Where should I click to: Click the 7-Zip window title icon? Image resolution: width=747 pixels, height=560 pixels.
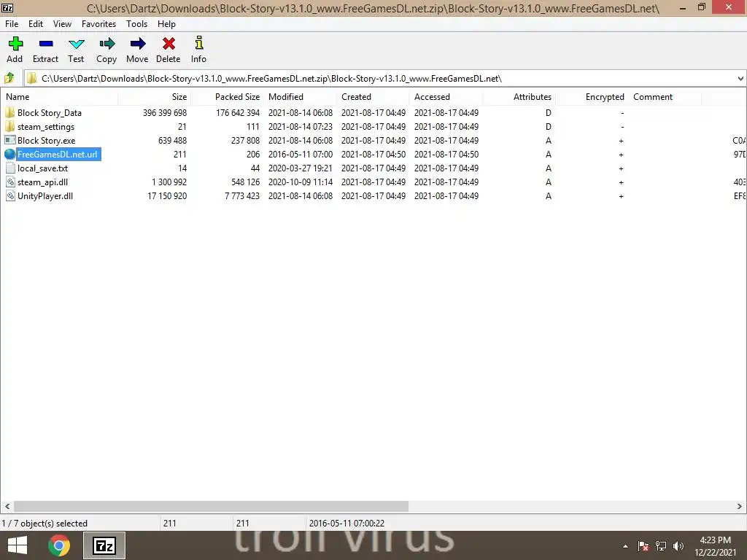7,7
